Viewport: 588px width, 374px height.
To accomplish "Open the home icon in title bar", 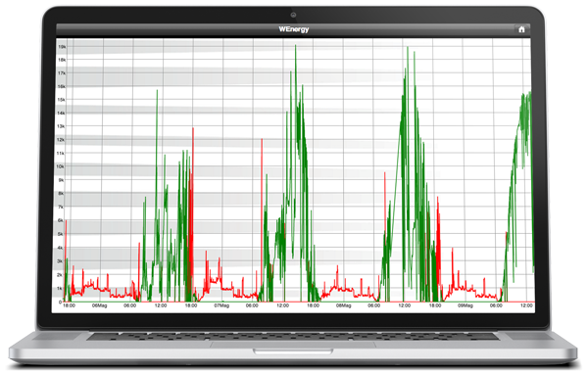I will (521, 29).
